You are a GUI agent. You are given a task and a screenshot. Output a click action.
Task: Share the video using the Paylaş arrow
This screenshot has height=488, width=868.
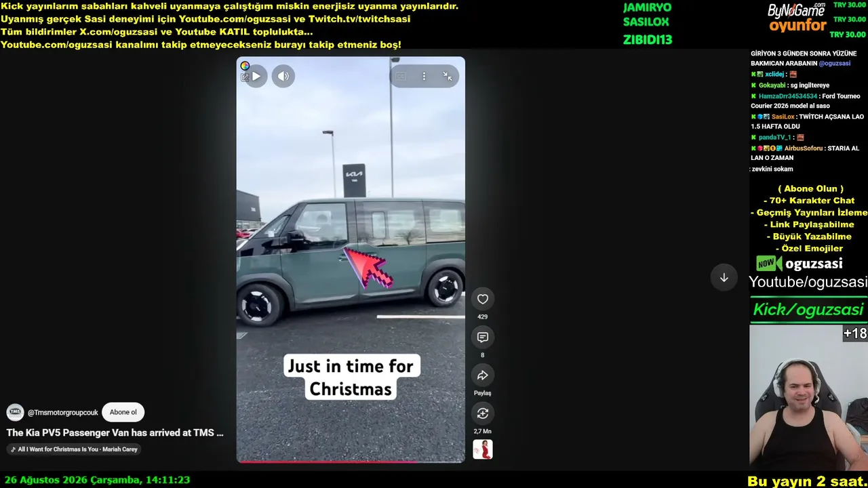(483, 375)
